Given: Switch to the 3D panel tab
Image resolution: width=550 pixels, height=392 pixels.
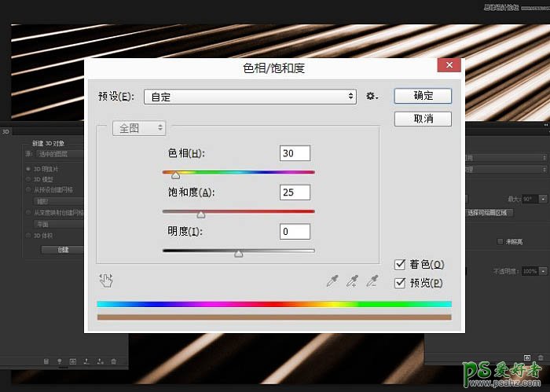Looking at the screenshot, I should 5,132.
